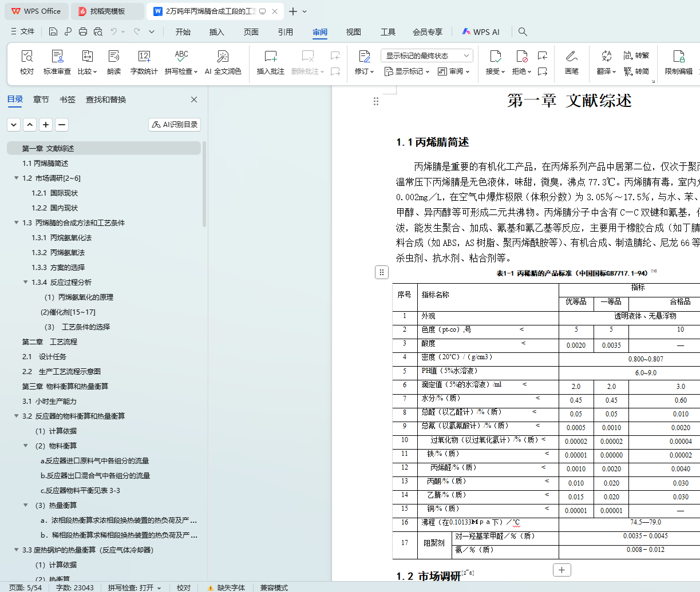Click 页面: 5/54 page indicator

coord(25,587)
